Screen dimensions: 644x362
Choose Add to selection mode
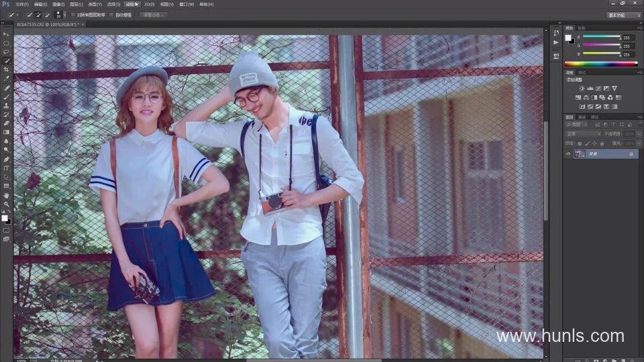click(38, 15)
